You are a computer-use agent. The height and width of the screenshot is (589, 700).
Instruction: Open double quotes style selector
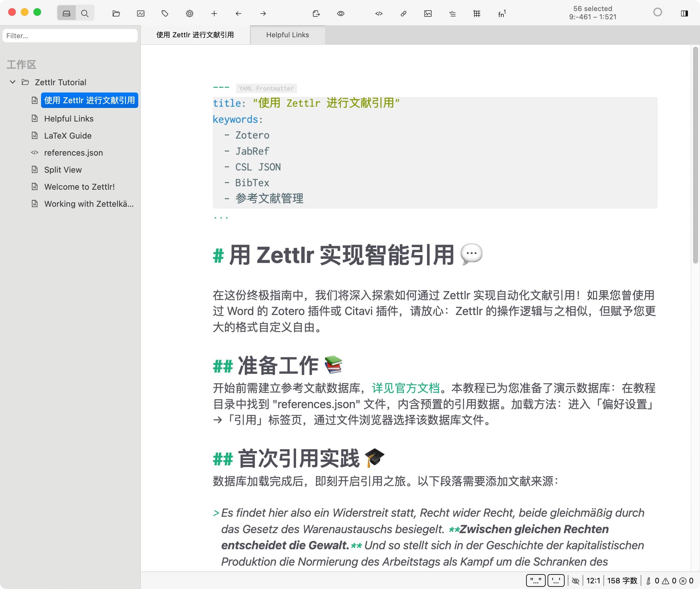tap(536, 581)
